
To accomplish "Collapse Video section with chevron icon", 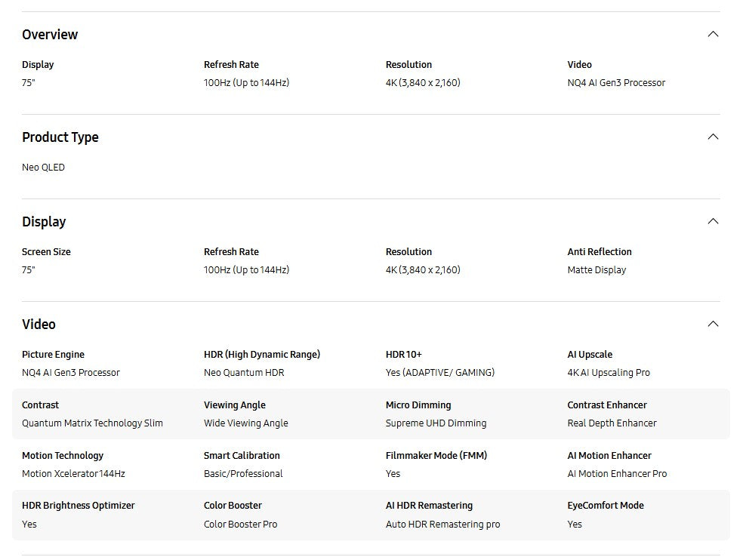I will pos(712,325).
